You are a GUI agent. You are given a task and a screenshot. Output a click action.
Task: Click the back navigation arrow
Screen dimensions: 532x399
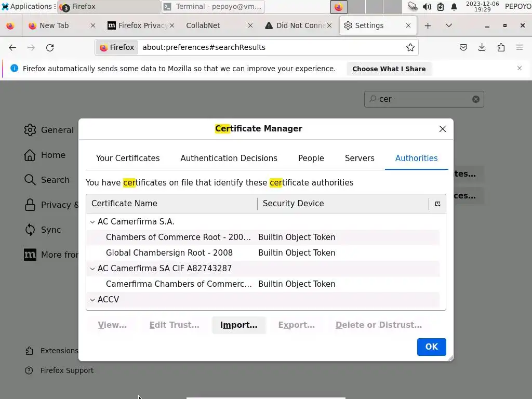(12, 47)
